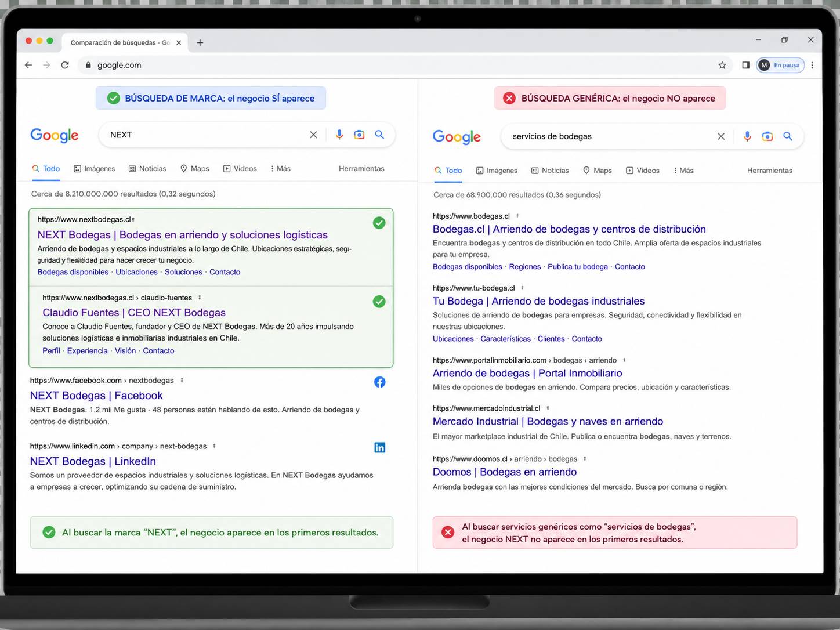Open the side panel icon in toolbar
The image size is (840, 630).
pyautogui.click(x=745, y=65)
